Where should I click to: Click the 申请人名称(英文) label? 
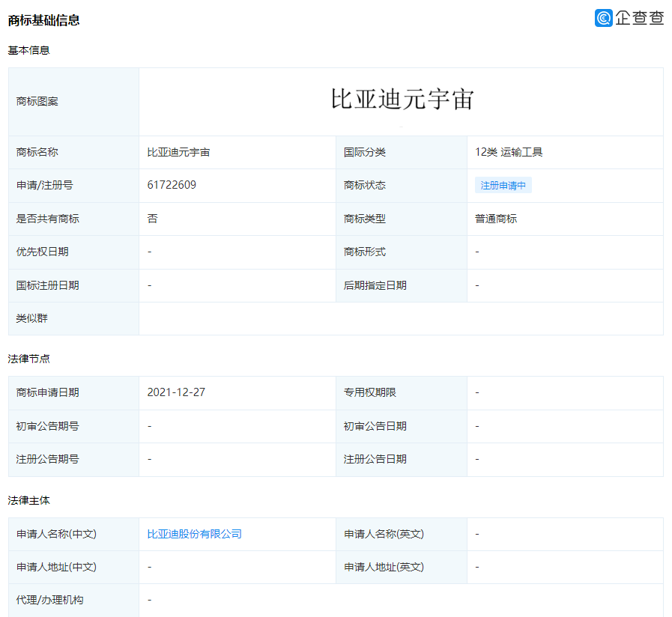click(384, 534)
